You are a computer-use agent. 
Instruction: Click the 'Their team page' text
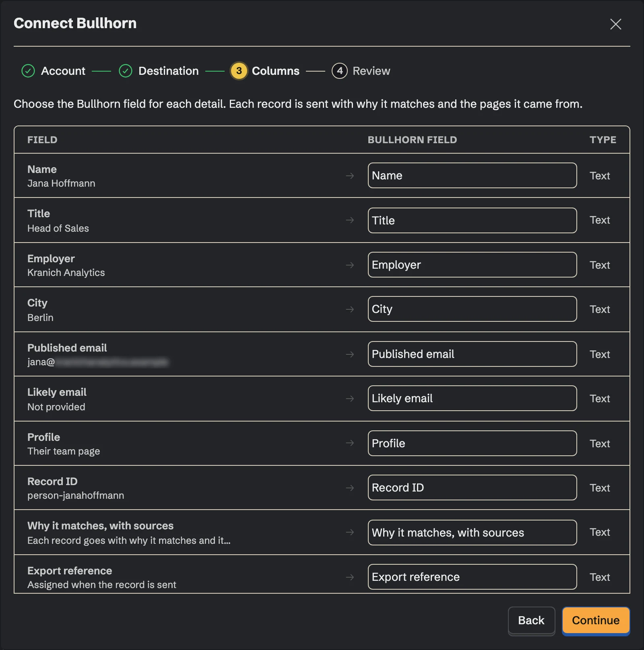pyautogui.click(x=64, y=451)
